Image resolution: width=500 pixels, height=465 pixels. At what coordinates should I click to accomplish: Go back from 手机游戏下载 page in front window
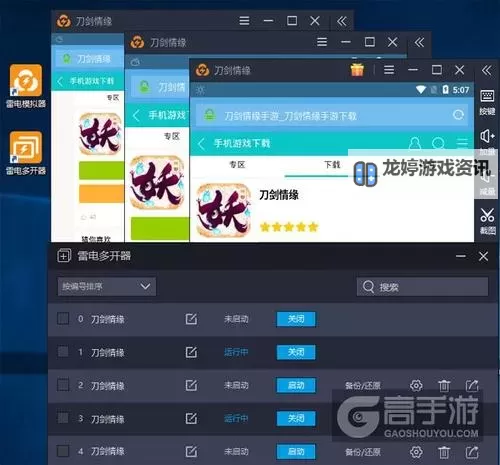click(201, 144)
